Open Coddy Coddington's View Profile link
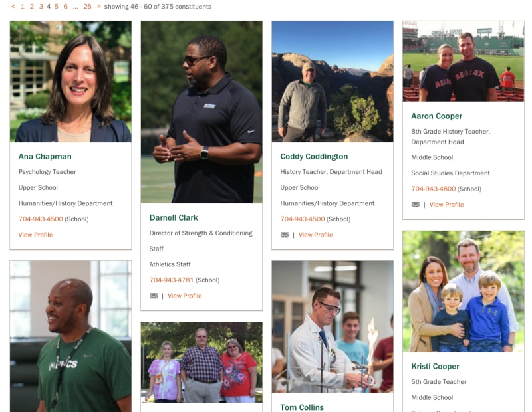532x412 pixels. coord(315,235)
